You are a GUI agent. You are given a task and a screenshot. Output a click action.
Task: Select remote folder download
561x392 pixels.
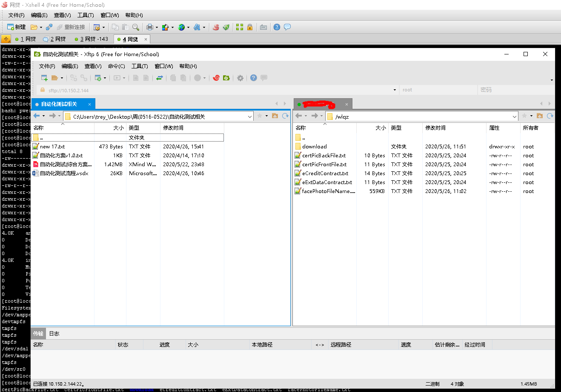tap(314, 146)
